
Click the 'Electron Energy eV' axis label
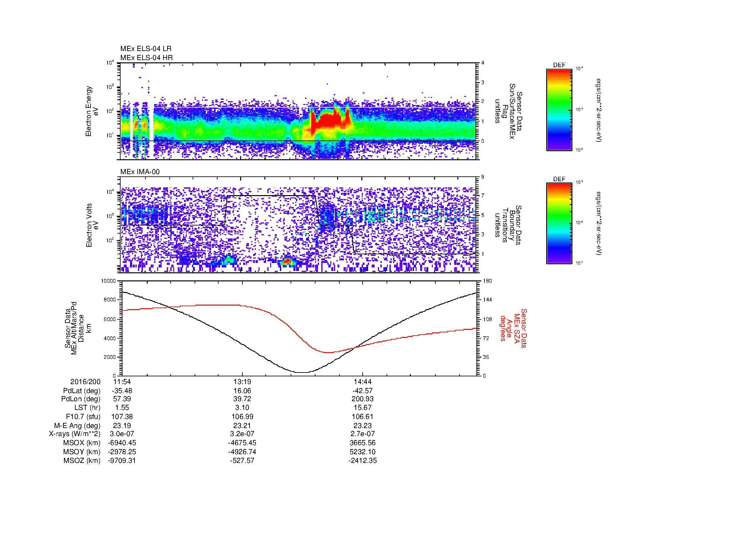(x=92, y=111)
